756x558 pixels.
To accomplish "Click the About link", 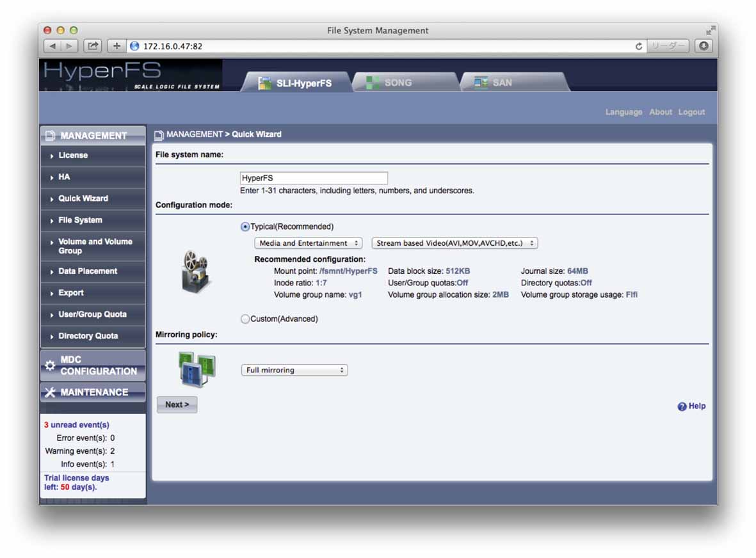I will (x=660, y=112).
